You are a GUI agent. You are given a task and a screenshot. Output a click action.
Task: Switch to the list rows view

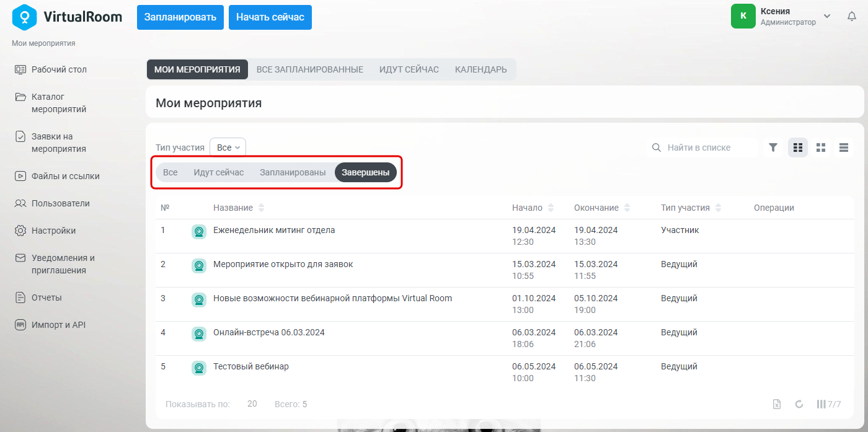pyautogui.click(x=844, y=148)
